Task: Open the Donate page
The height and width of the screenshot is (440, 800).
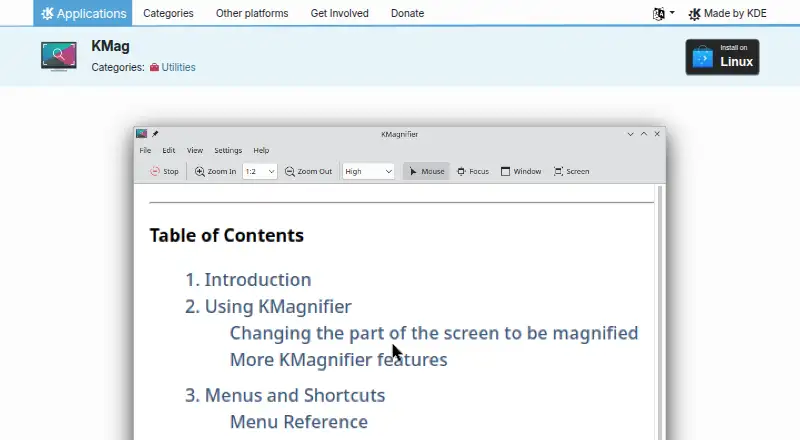Action: (x=407, y=13)
